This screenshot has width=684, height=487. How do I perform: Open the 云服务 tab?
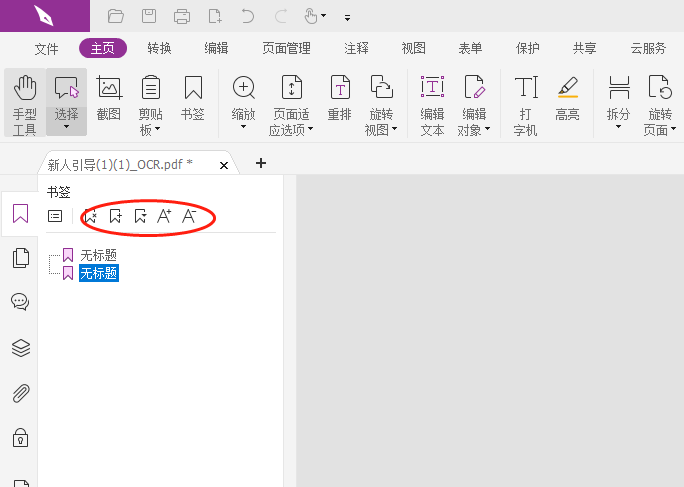pyautogui.click(x=648, y=48)
